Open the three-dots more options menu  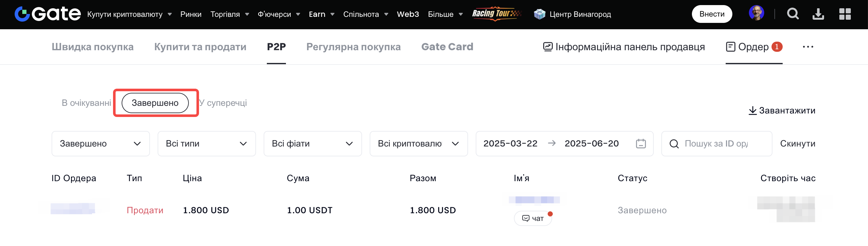[x=808, y=47]
